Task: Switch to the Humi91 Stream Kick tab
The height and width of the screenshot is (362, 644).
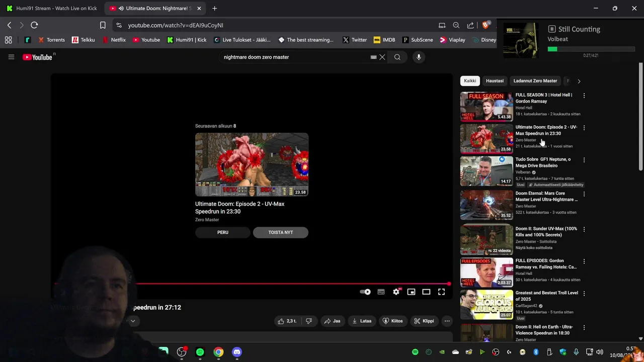Action: [x=52, y=8]
